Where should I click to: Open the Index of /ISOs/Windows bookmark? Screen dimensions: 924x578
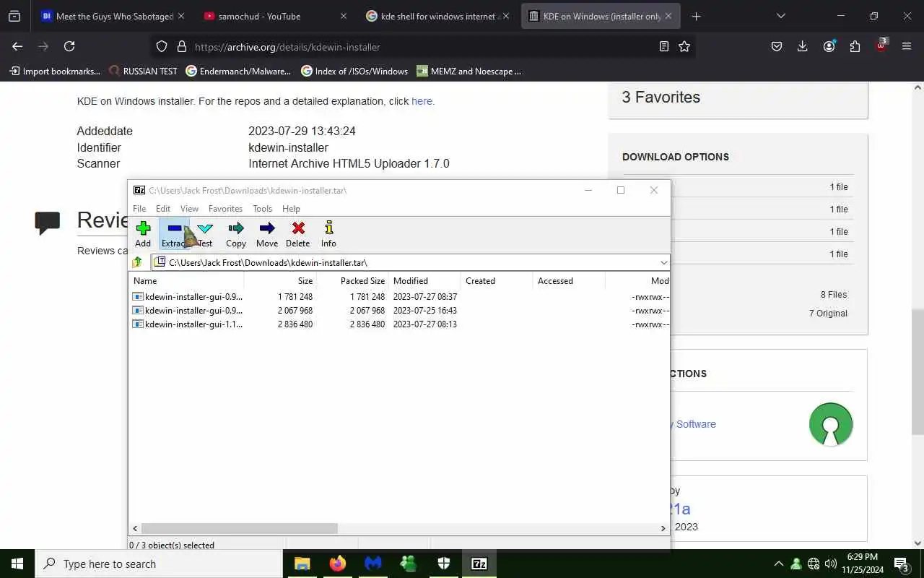[354, 71]
